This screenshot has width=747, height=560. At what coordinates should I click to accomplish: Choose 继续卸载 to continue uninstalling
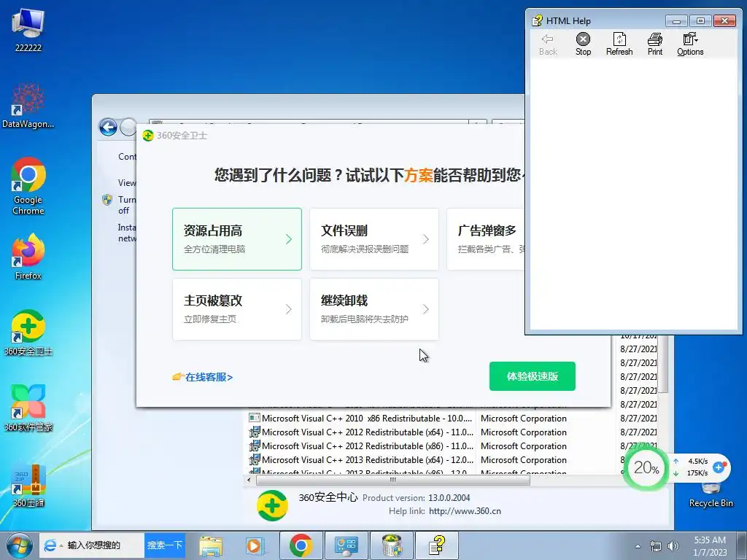[374, 309]
